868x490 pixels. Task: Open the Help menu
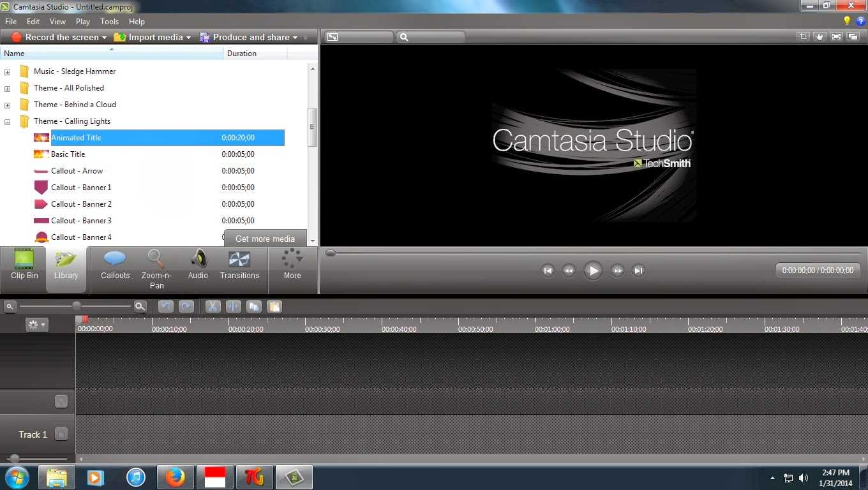[137, 21]
